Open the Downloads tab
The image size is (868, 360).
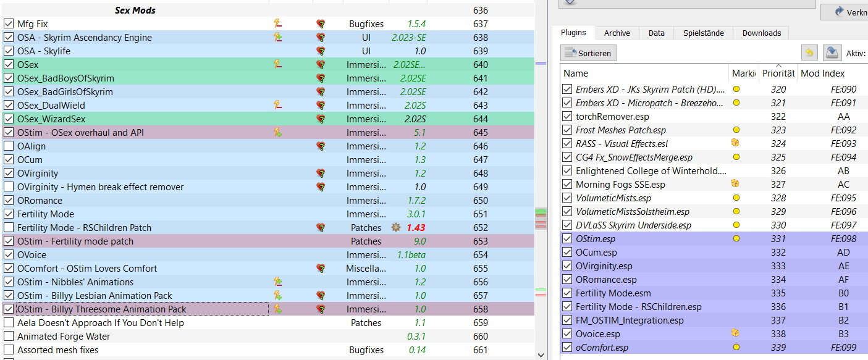coord(762,33)
